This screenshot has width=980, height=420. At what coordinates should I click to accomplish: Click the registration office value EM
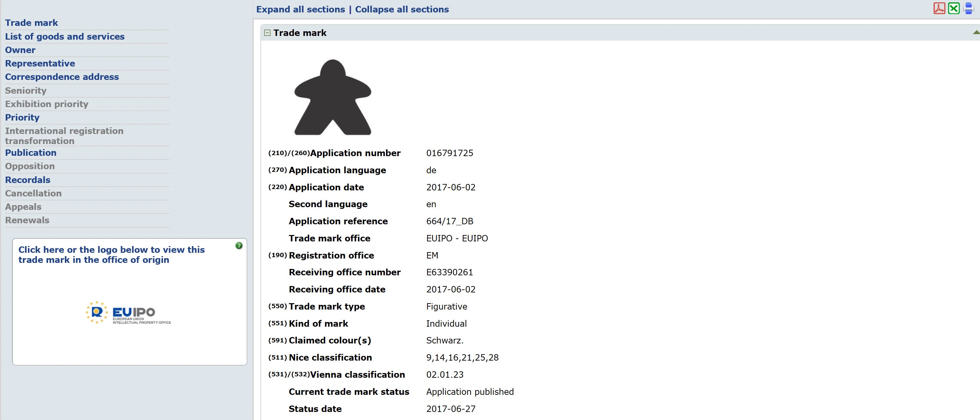pos(432,255)
